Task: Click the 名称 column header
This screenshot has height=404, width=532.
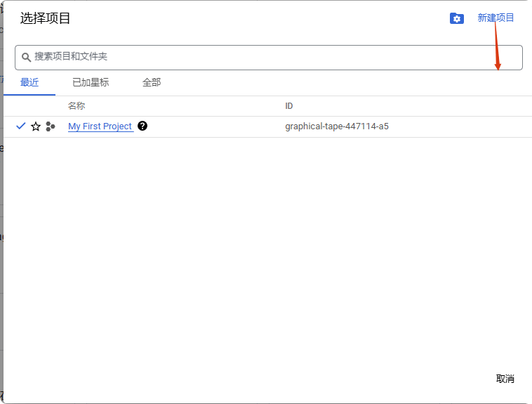Action: coord(77,106)
